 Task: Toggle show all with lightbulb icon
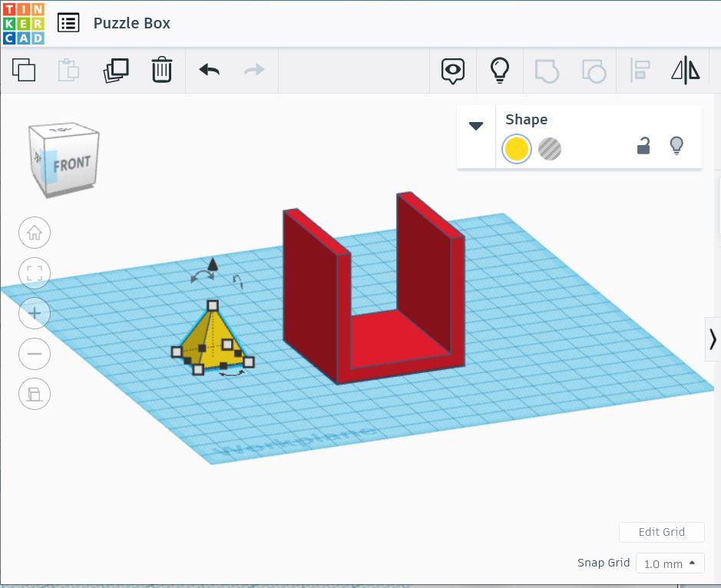pos(500,71)
